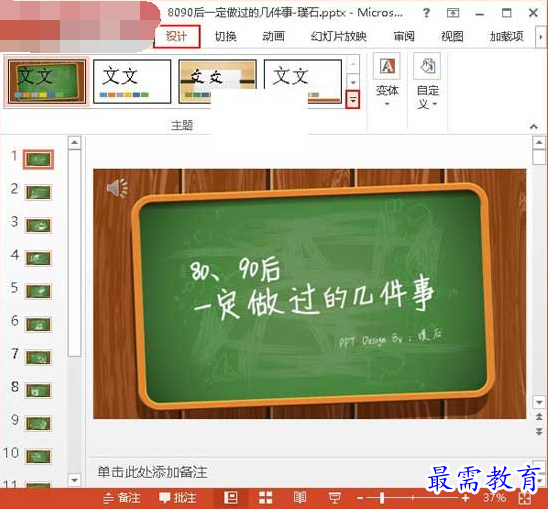This screenshot has height=510, width=549.
Task: Open the Review (审阅) tab
Action: (x=404, y=36)
